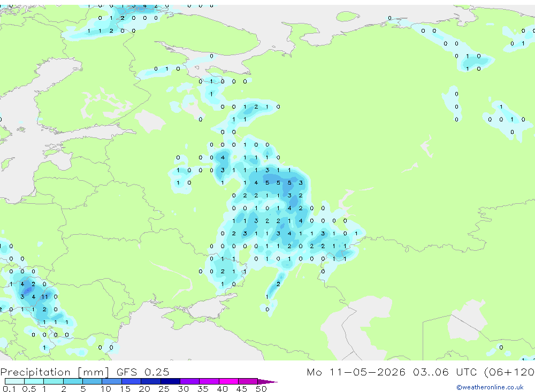Click the legend label '50'
The image size is (535, 392).
261,389
